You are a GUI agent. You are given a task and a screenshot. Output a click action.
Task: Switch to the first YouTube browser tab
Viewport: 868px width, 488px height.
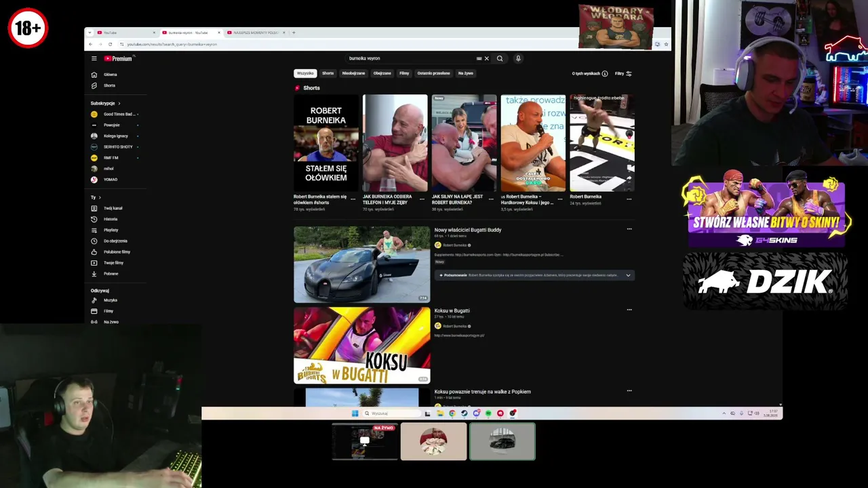click(x=126, y=33)
